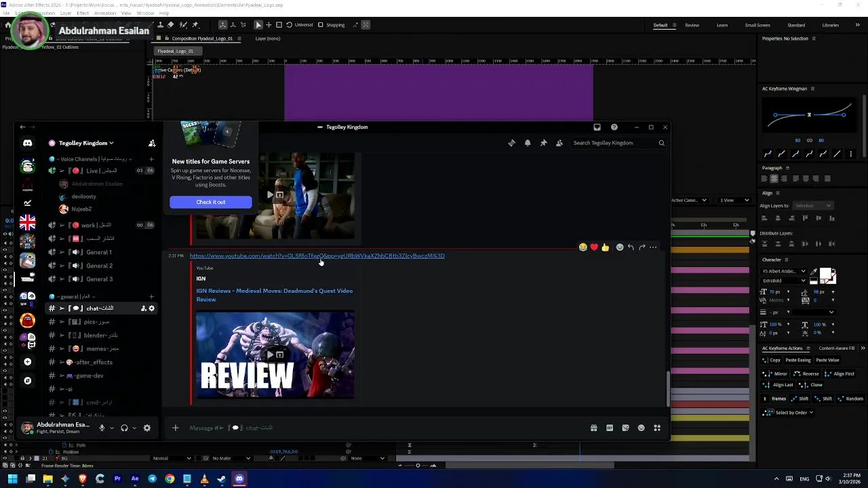Switch to Small Screen workspace

pos(757,25)
